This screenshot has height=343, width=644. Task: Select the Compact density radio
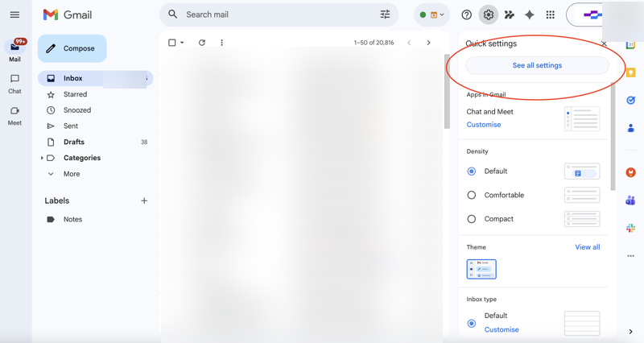[x=472, y=219]
